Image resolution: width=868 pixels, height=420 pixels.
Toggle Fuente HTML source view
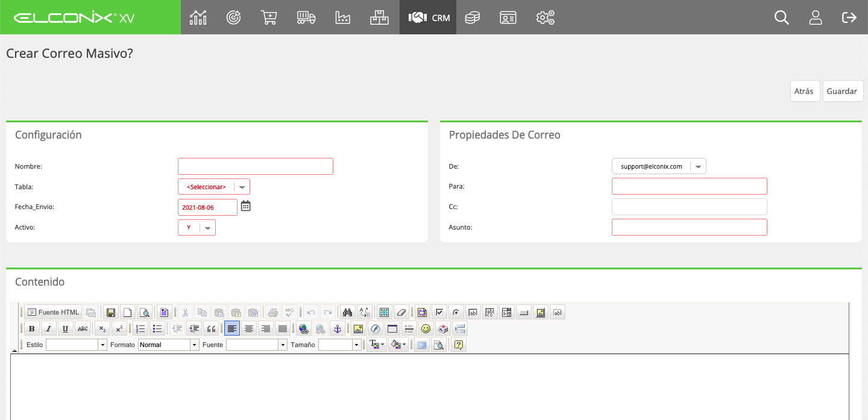click(53, 312)
